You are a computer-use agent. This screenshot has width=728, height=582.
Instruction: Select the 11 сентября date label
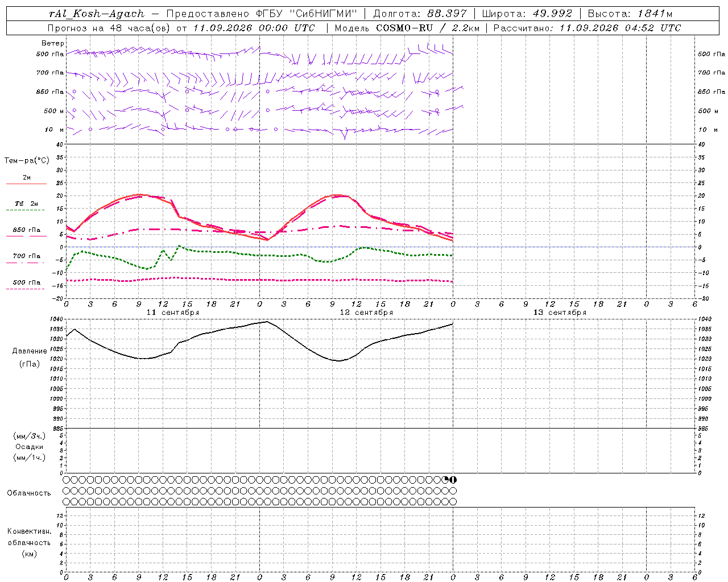coord(173,313)
